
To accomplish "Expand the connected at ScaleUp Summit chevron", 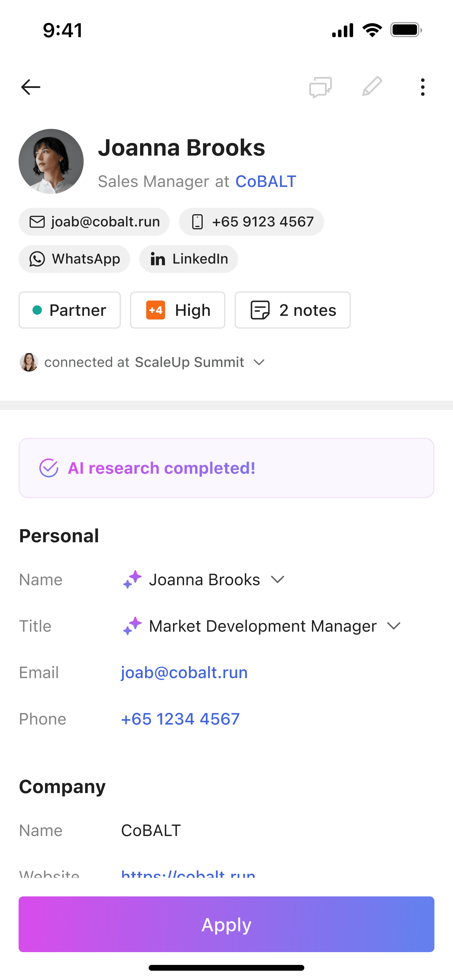I will [259, 362].
